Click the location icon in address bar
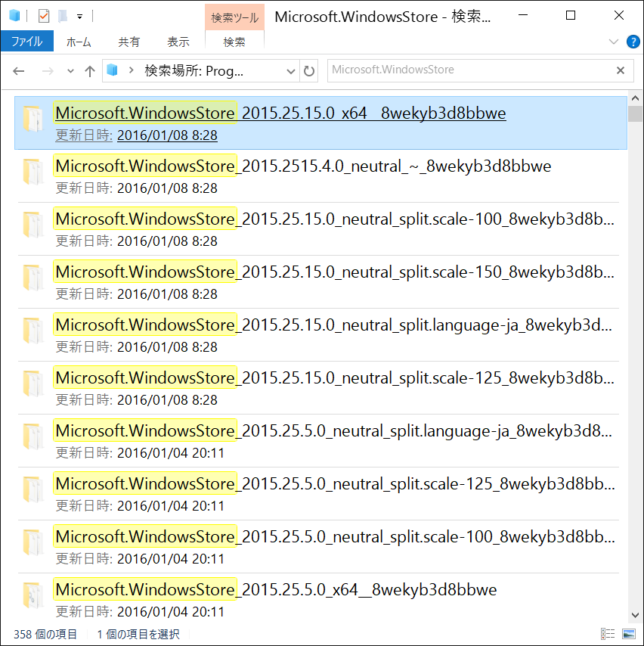The image size is (644, 646). tap(113, 70)
